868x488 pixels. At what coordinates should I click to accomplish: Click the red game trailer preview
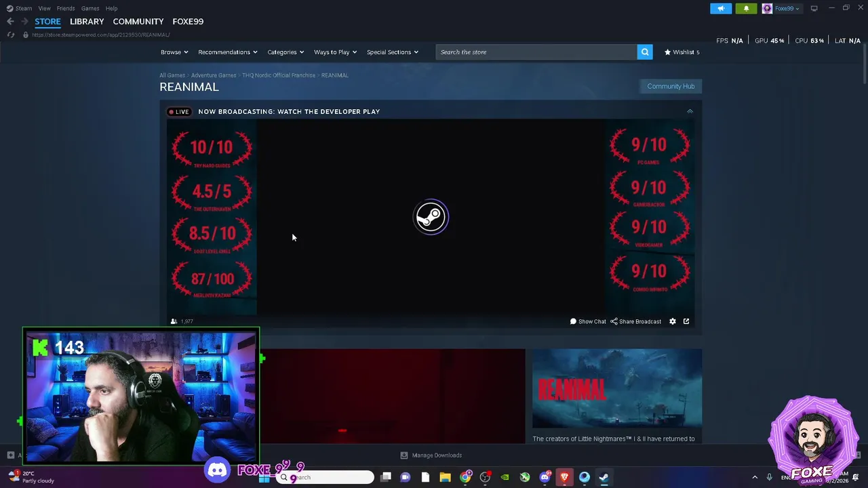pos(393,396)
